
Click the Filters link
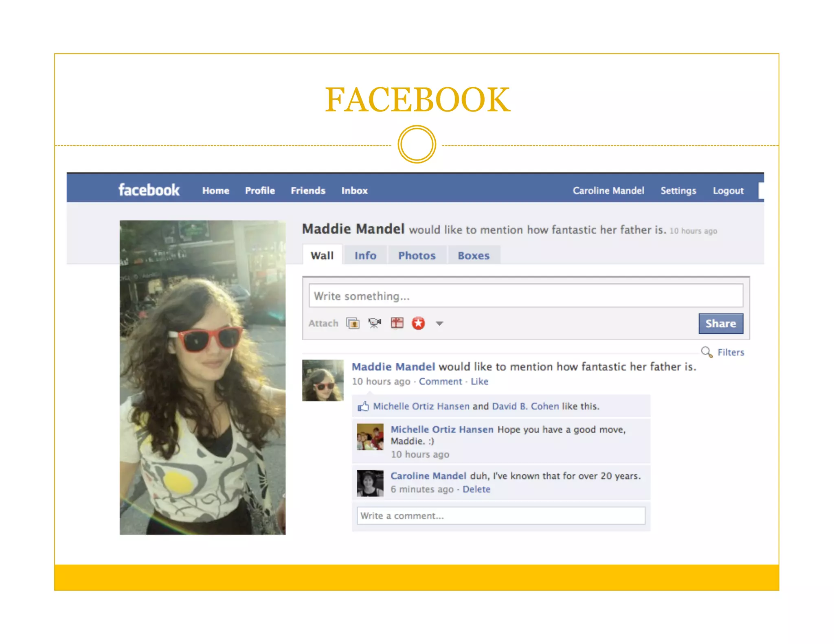pos(731,352)
